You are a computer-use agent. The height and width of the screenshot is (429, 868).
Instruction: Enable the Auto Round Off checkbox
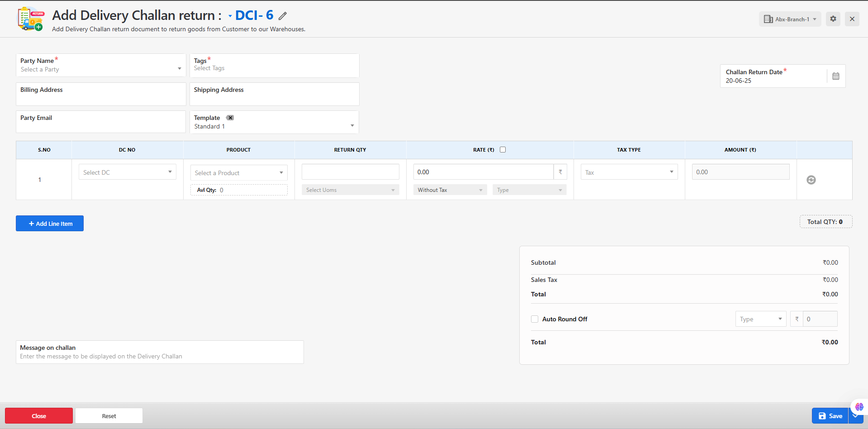(535, 319)
